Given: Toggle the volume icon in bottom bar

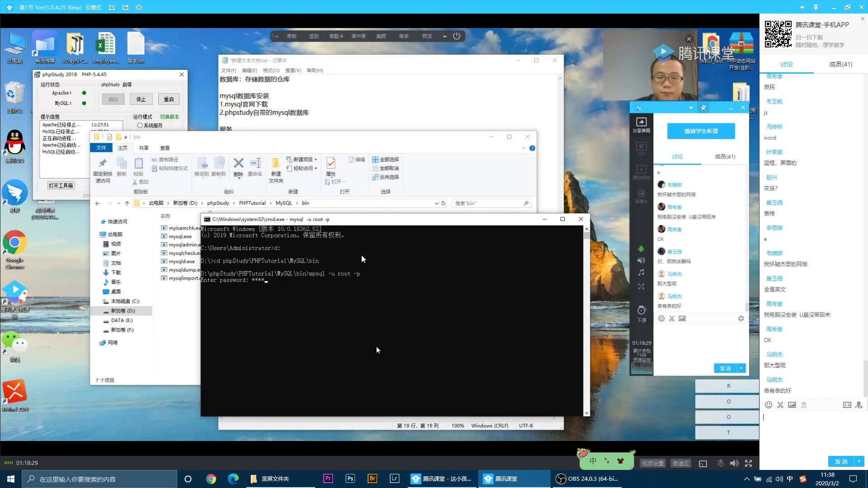Looking at the screenshot, I should coord(734,463).
